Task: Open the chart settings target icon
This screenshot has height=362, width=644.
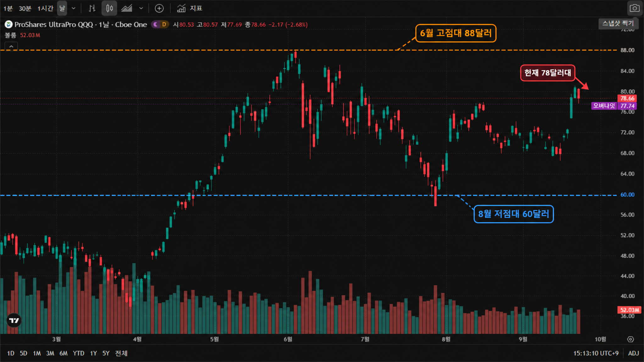Action: [x=630, y=339]
